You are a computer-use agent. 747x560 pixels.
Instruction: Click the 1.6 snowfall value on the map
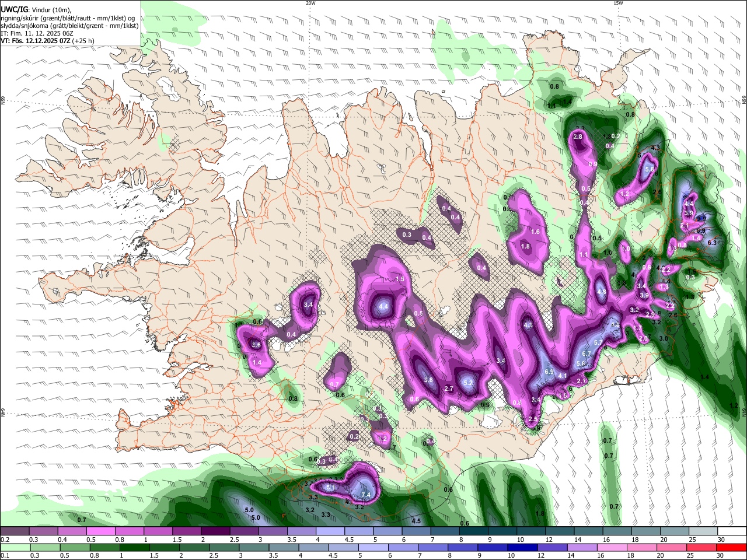click(x=535, y=232)
